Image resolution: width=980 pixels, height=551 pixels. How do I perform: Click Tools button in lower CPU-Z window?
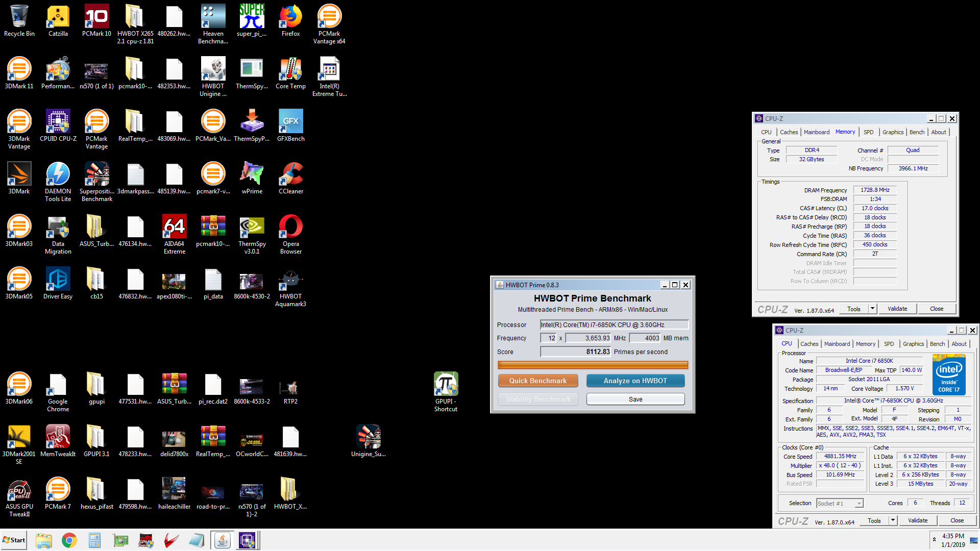pyautogui.click(x=874, y=520)
